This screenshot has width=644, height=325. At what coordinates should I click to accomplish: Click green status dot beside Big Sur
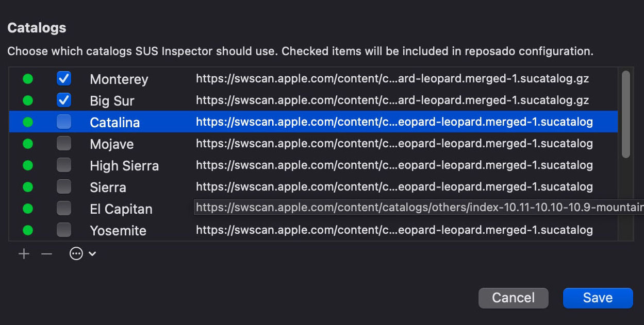(28, 100)
